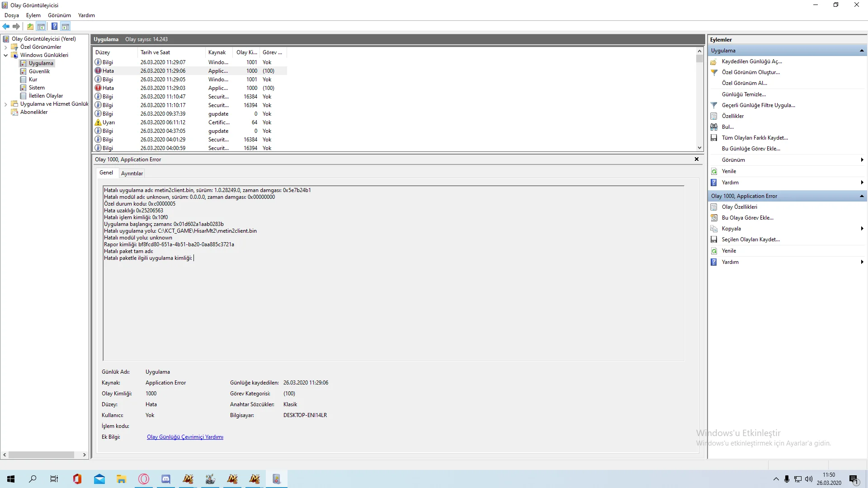This screenshot has height=488, width=868.
Task: Click Günlüğü Temizle... action
Action: [x=744, y=94]
